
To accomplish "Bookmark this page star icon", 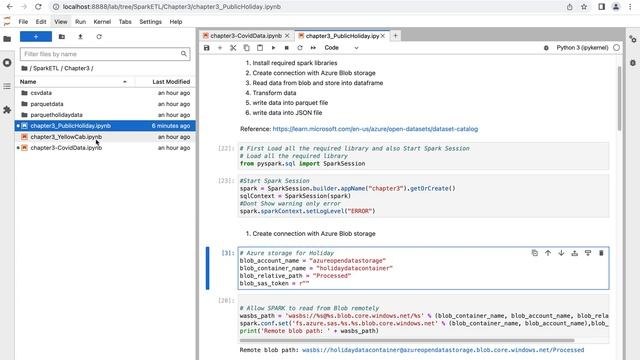I will pos(584,7).
